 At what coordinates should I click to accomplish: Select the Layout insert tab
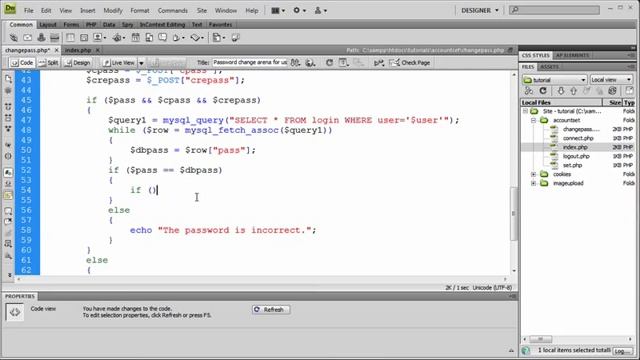[48, 24]
